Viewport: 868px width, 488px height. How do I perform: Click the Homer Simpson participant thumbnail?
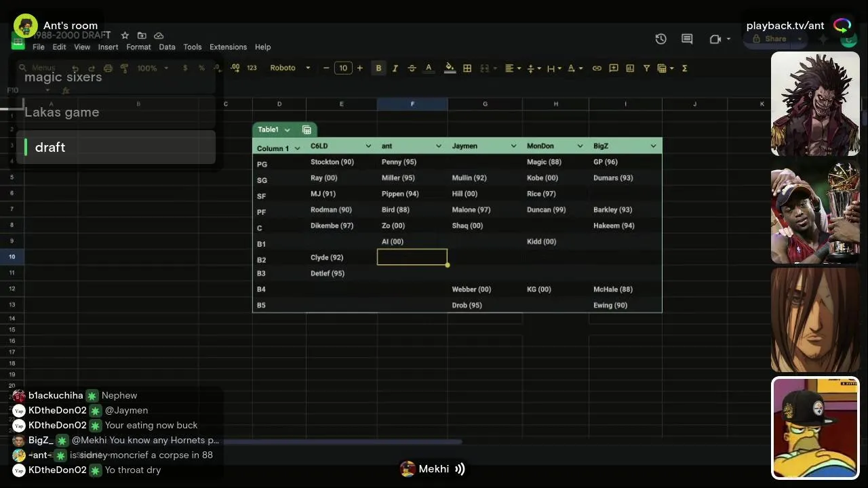tap(815, 428)
